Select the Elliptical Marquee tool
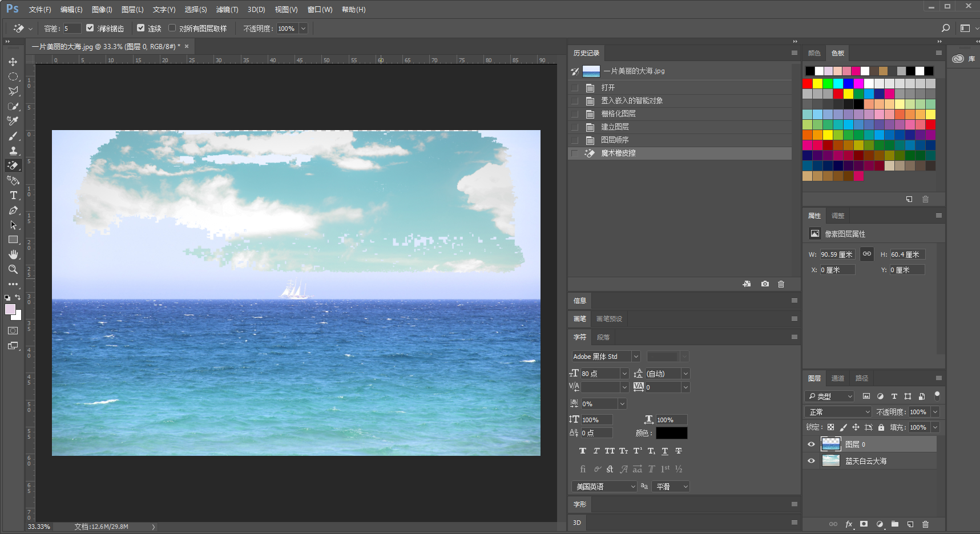The image size is (980, 534). pyautogui.click(x=13, y=76)
